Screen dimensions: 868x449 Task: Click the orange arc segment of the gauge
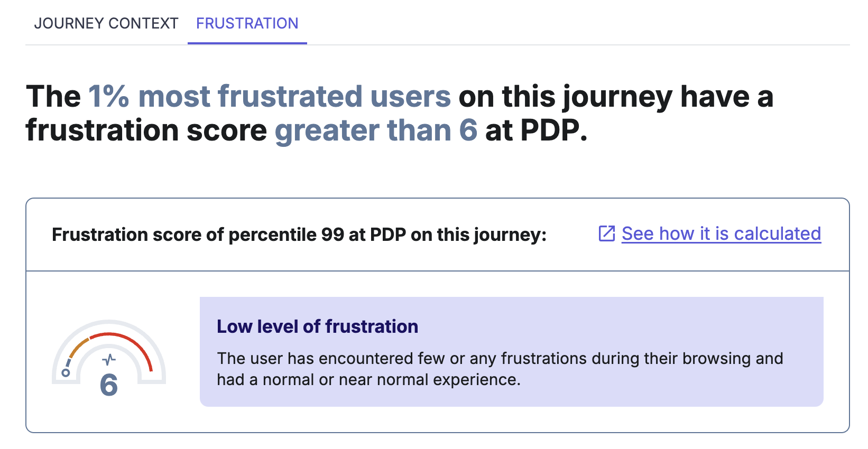(79, 349)
